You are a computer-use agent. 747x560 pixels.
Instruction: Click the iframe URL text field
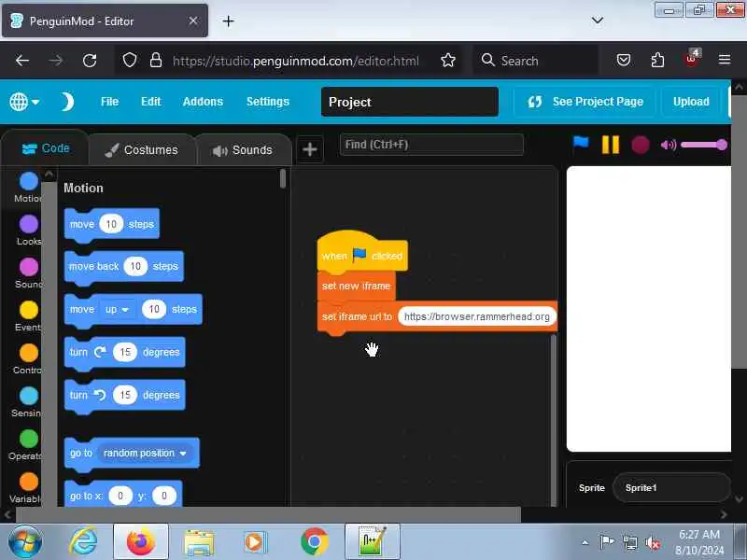click(477, 316)
